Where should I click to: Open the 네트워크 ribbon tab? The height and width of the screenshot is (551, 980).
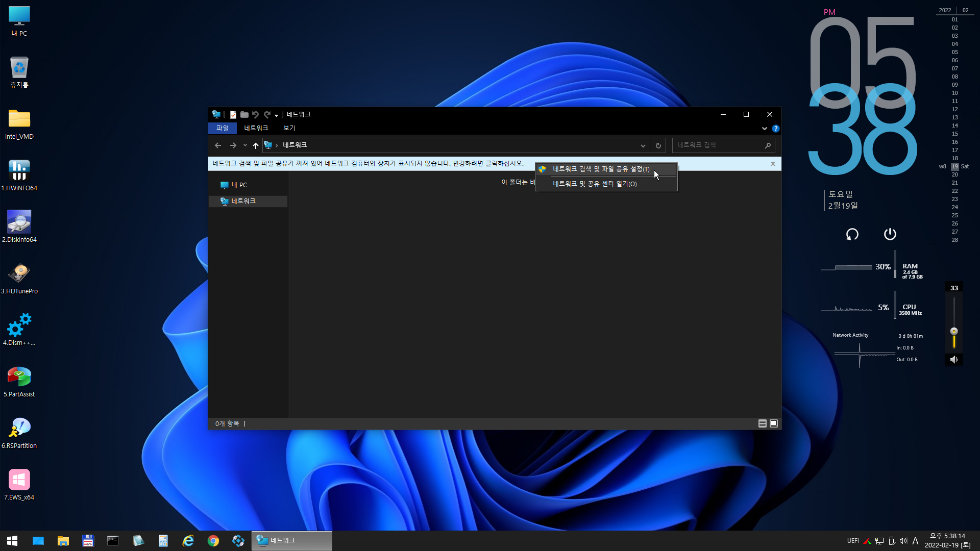[256, 128]
